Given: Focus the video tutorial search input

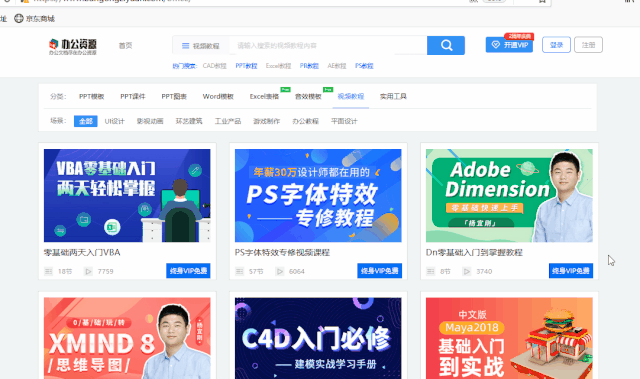Looking at the screenshot, I should click(x=328, y=46).
